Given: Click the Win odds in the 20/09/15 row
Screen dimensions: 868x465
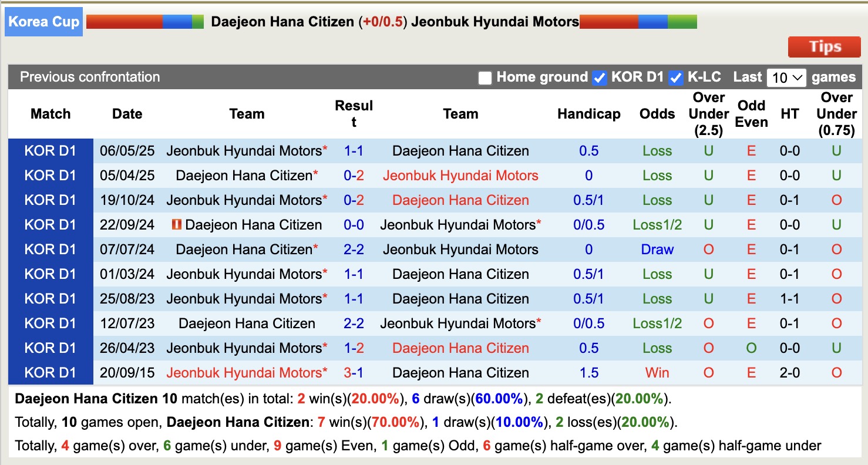Looking at the screenshot, I should [x=657, y=372].
